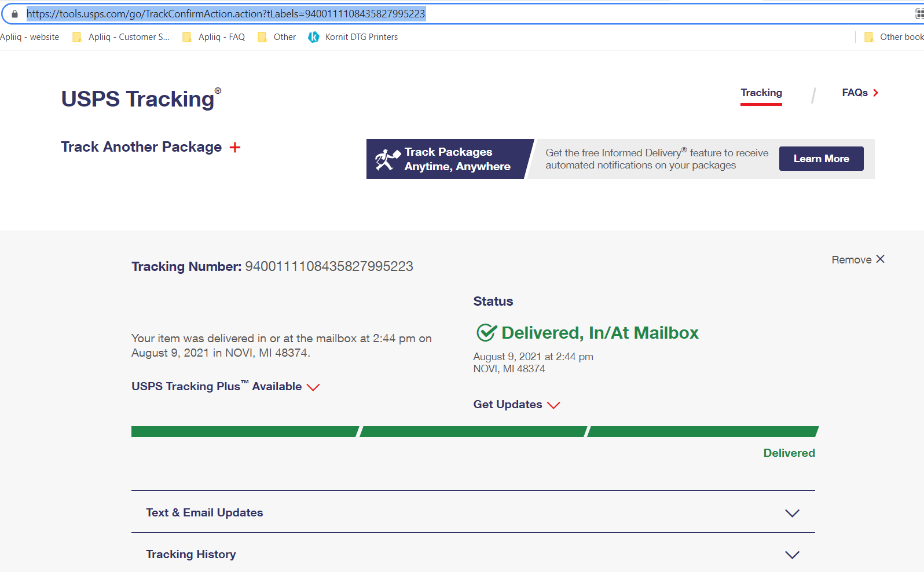Click the USPS Tracking heading

coord(141,99)
